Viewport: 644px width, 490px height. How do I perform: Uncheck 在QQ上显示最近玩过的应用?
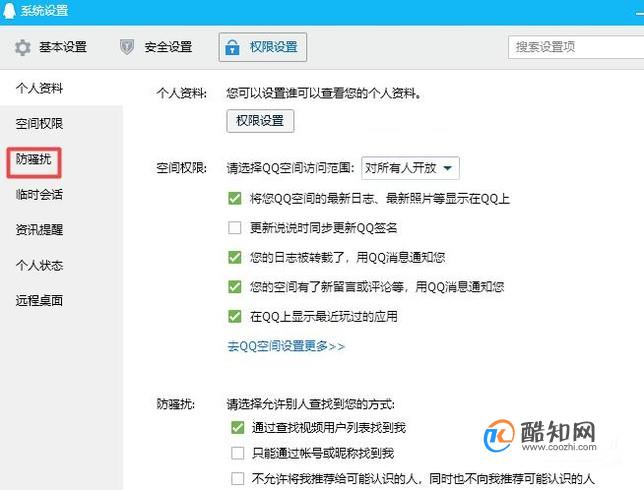click(x=235, y=317)
